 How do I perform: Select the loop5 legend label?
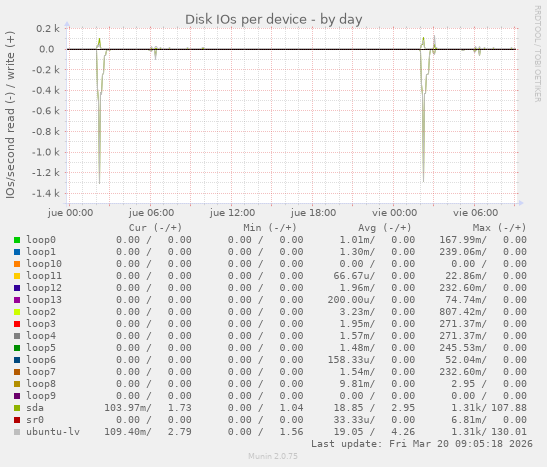pos(41,348)
